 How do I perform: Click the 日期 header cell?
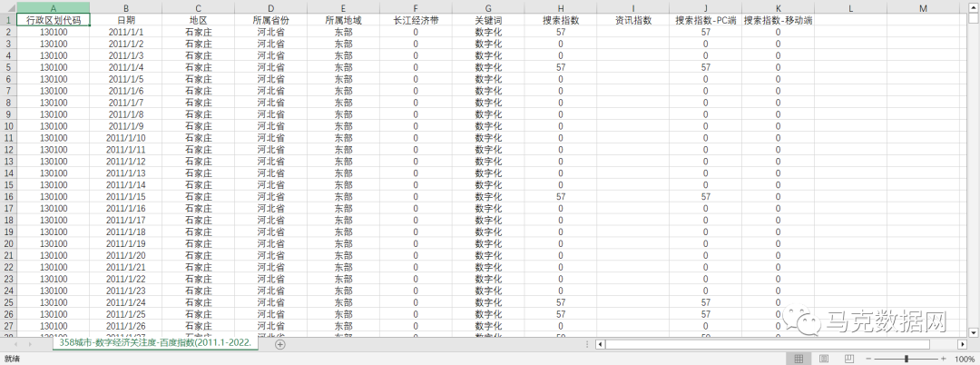point(125,20)
